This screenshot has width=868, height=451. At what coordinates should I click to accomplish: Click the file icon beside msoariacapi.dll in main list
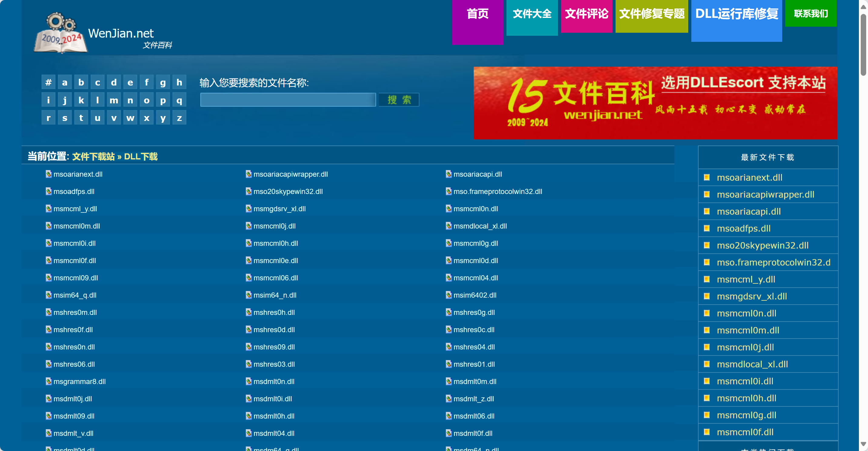click(449, 174)
